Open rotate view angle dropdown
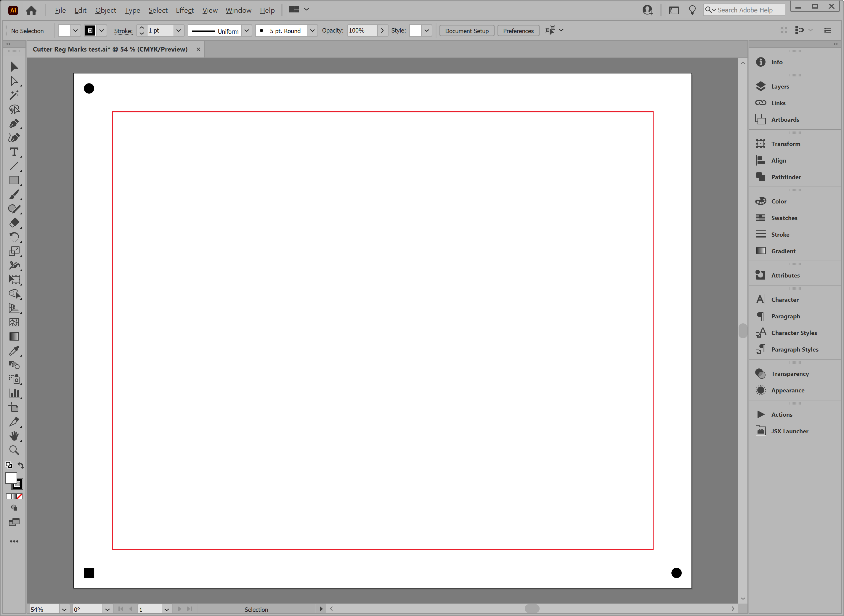This screenshot has height=616, width=844. tap(107, 609)
